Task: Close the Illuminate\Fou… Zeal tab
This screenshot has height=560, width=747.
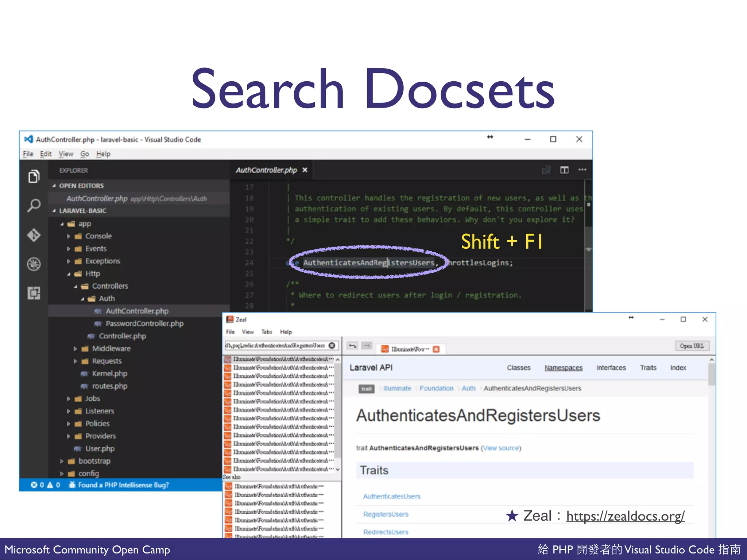Action: 436,349
